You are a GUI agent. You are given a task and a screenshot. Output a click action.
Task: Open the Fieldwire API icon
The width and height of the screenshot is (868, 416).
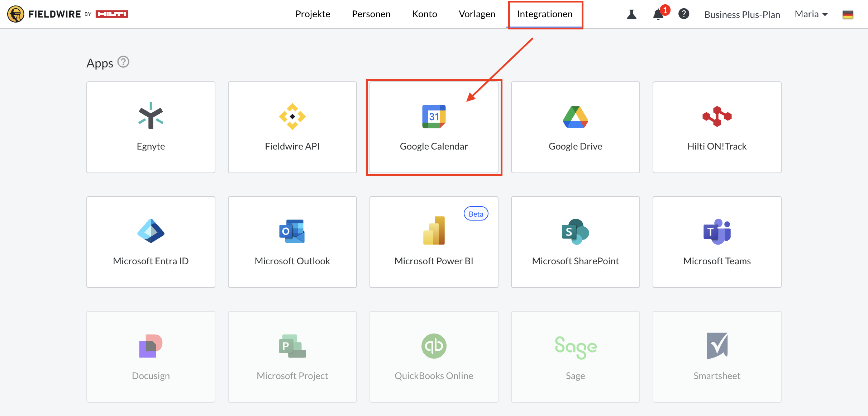(292, 117)
